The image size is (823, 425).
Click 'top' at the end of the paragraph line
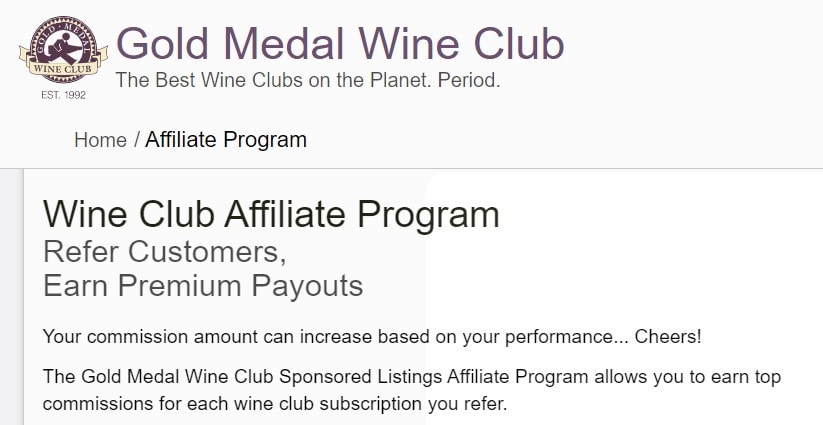[766, 379]
